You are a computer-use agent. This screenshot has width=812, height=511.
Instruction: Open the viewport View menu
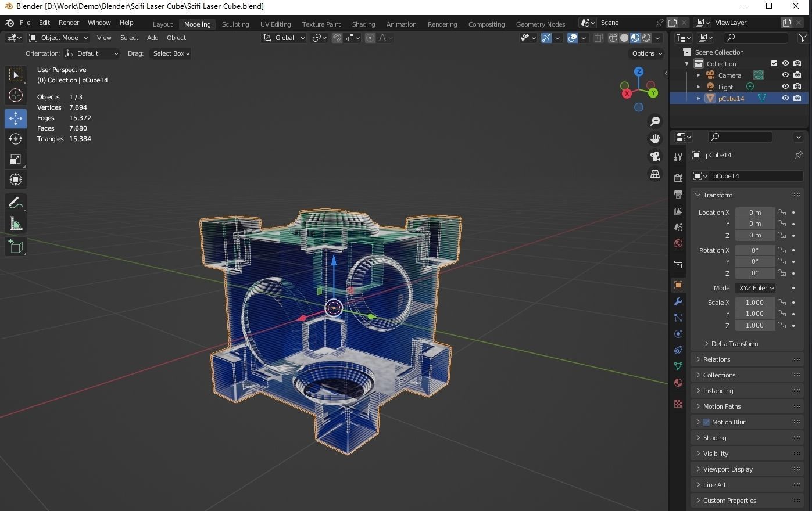(104, 38)
